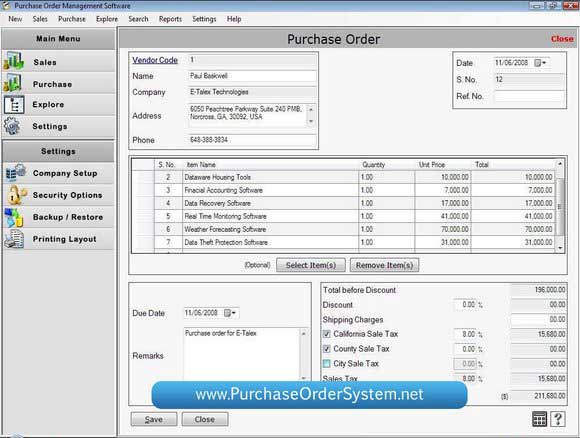This screenshot has height=438, width=580.
Task: Uncheck the California Sale Tax checkbox
Action: (x=327, y=334)
